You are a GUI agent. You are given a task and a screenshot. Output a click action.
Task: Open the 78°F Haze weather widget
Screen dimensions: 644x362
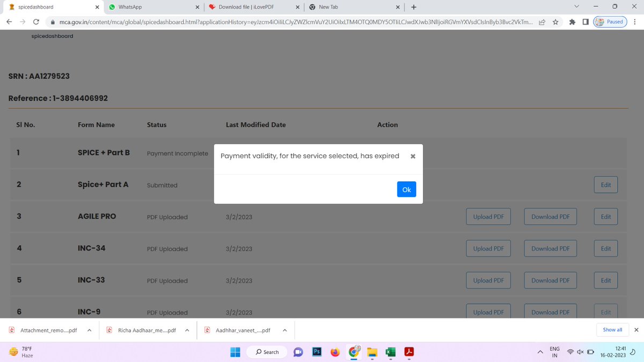point(21,352)
